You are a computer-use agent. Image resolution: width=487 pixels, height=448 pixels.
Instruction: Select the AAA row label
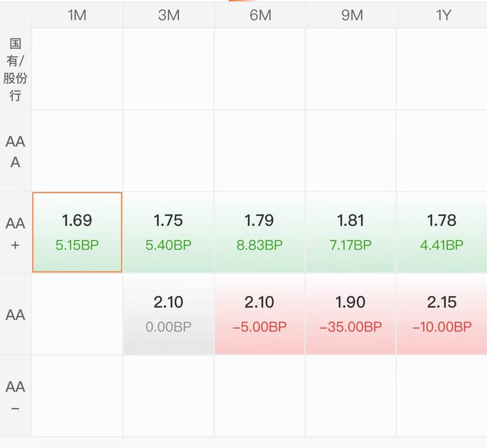15,151
